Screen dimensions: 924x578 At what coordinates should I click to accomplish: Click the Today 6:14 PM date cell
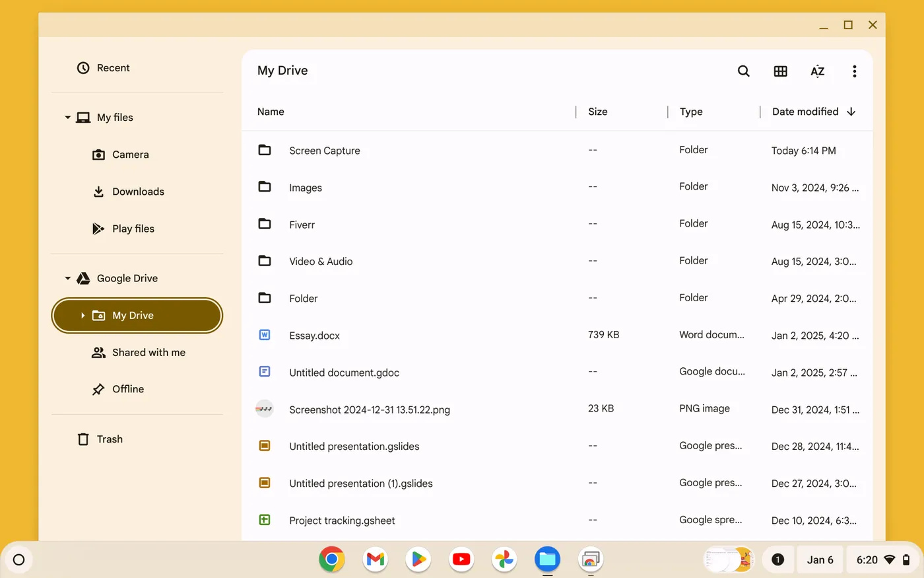pyautogui.click(x=803, y=151)
